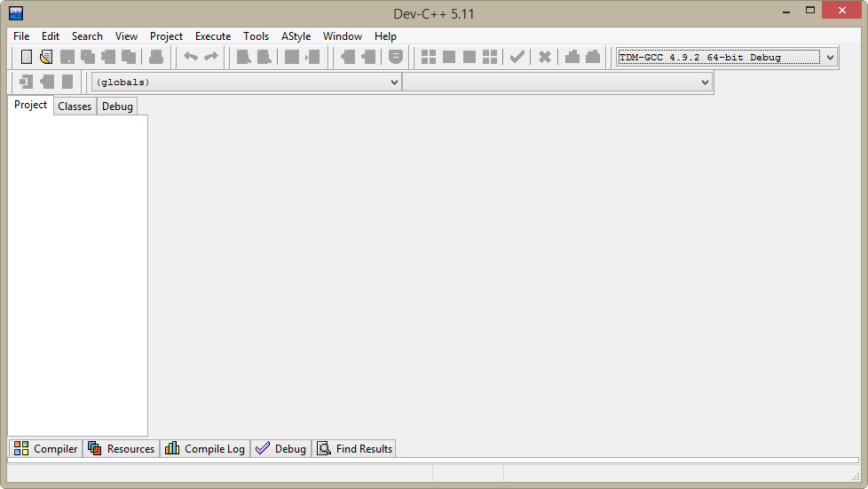Click the Debug check mark toolbar icon

[x=517, y=57]
